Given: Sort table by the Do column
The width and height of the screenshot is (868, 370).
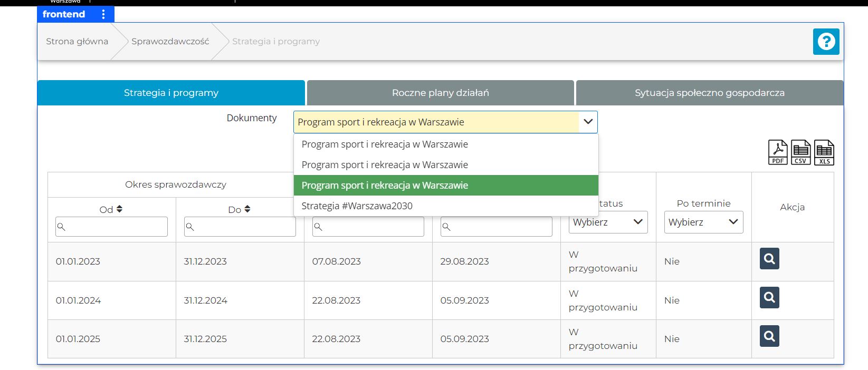Looking at the screenshot, I should click(247, 209).
